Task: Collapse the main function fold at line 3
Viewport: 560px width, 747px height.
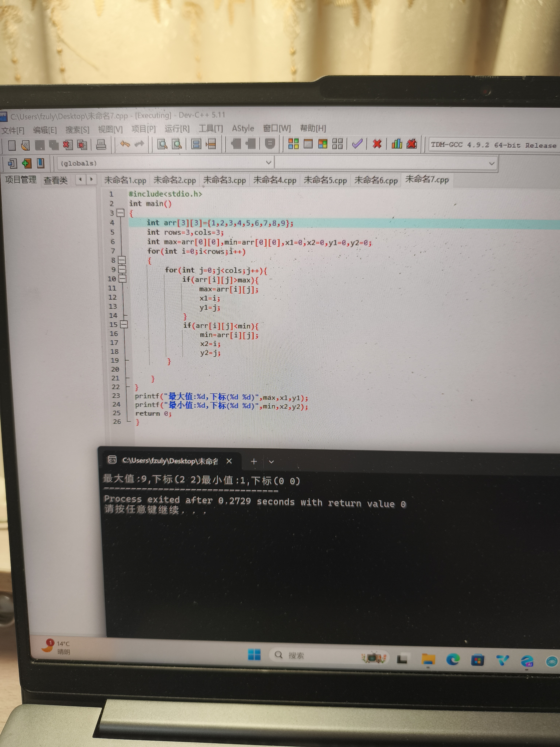Action: (x=120, y=213)
